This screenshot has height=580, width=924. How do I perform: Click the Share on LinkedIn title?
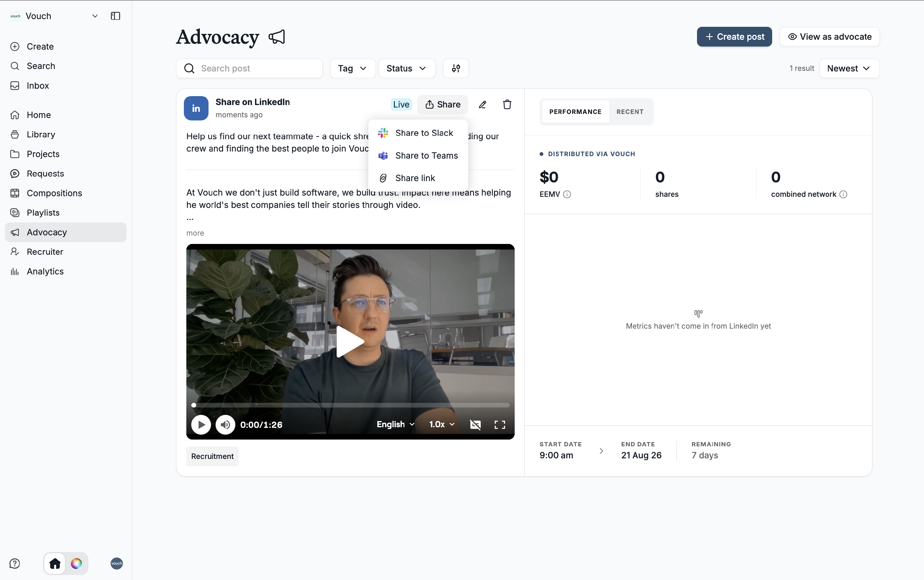coord(252,102)
